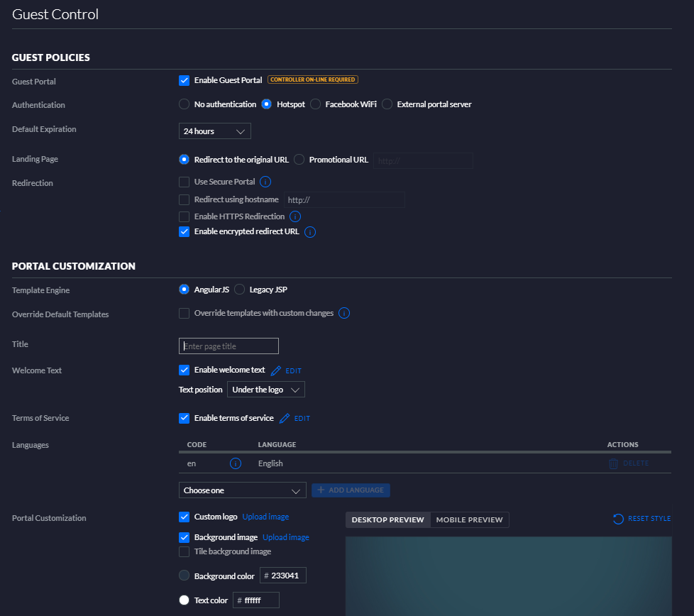Expand the Under the logo text position dropdown
The height and width of the screenshot is (616, 694).
coord(266,390)
